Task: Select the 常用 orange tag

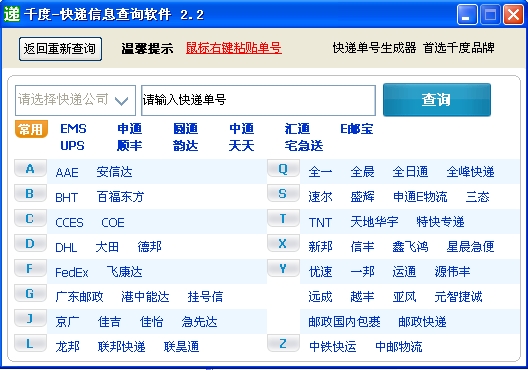Action: coord(31,129)
